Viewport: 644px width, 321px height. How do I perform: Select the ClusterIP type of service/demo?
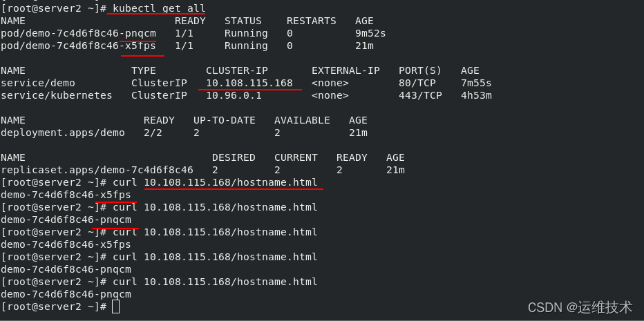159,83
